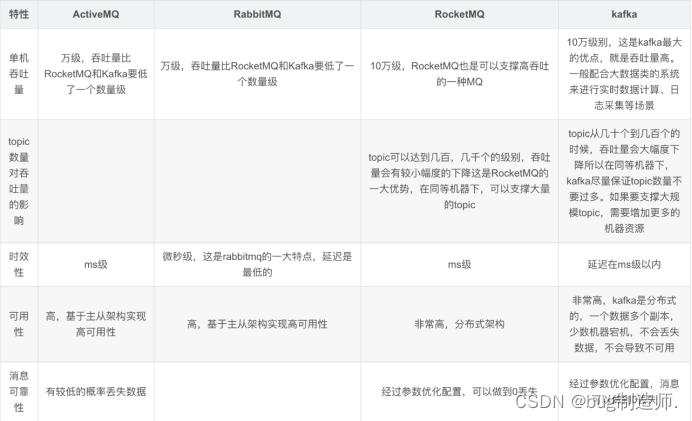692x421 pixels.
Task: Click ActiveMQ throughput cell '万级，吞吐量比RocketMQ和Kafka'
Action: (96, 74)
